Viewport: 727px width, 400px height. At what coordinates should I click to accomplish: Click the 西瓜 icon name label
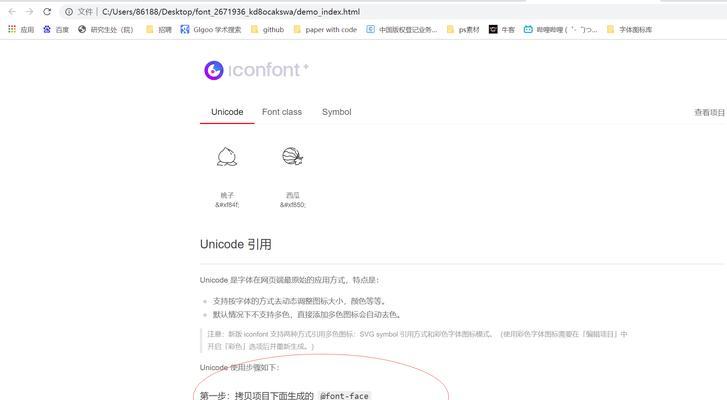[x=293, y=195]
